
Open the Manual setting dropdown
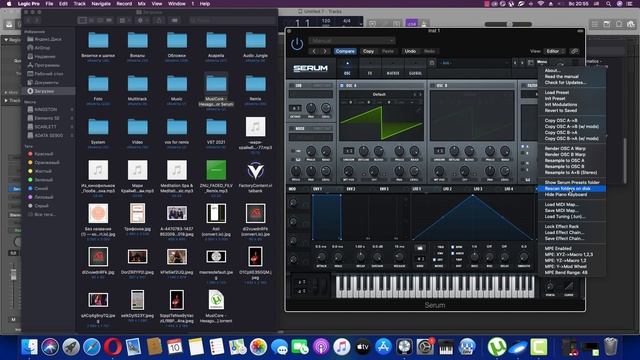(352, 40)
